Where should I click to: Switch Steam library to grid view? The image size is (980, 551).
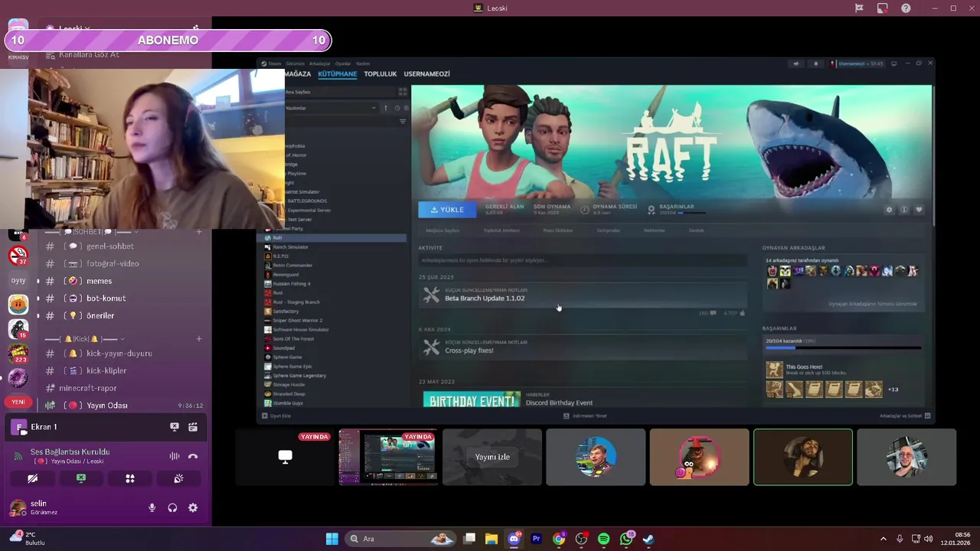403,92
